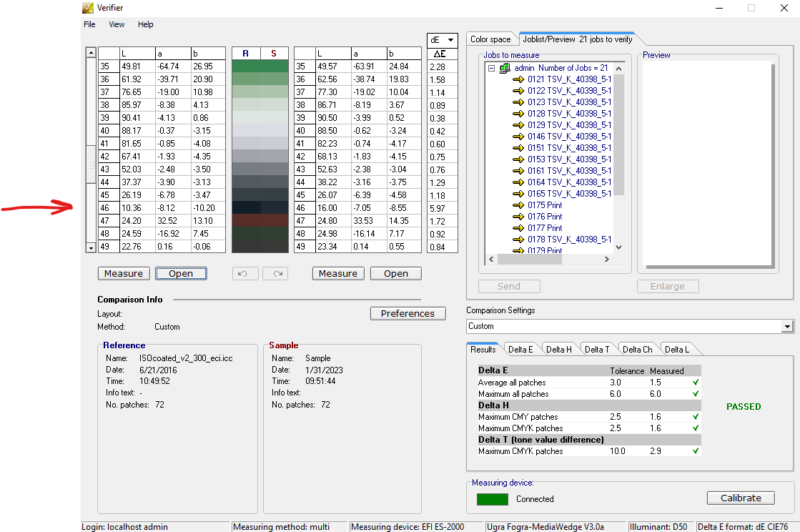800x532 pixels.
Task: Click the admin jobs computer icon
Action: coord(505,68)
